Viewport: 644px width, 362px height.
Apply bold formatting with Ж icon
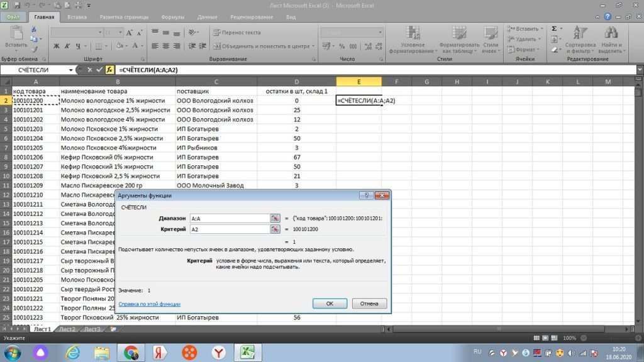click(57, 45)
